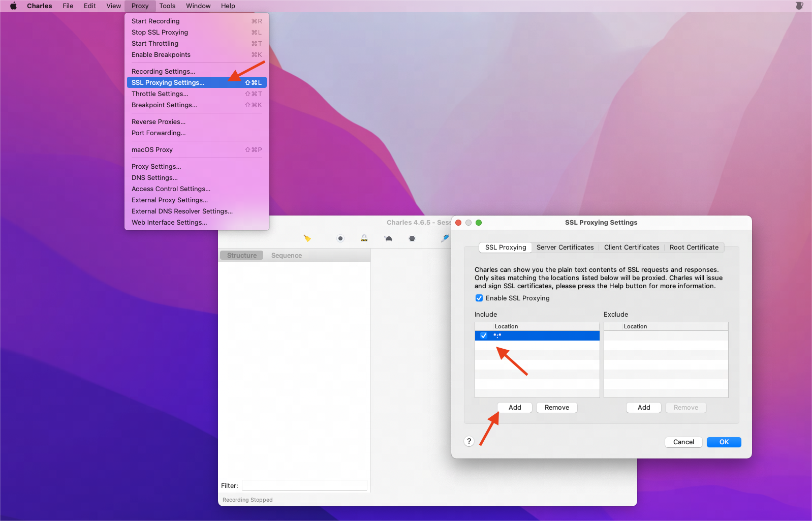
Task: Click the Recording Stopped status text
Action: click(247, 500)
